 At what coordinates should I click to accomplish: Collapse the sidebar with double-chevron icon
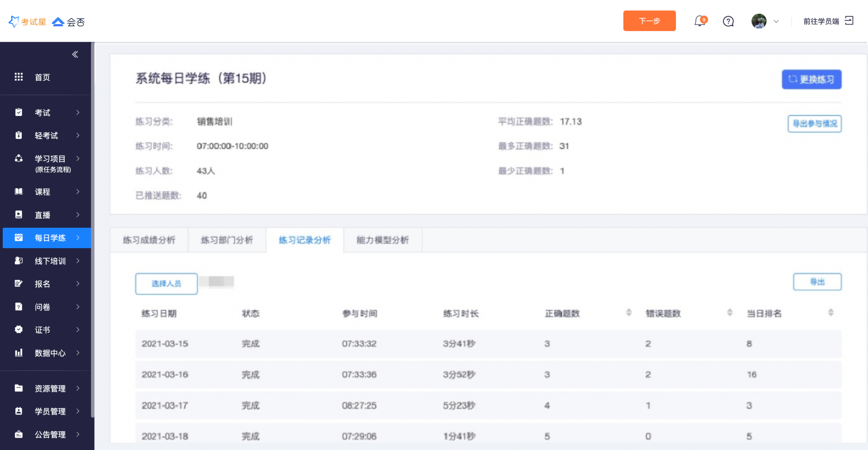(x=75, y=55)
